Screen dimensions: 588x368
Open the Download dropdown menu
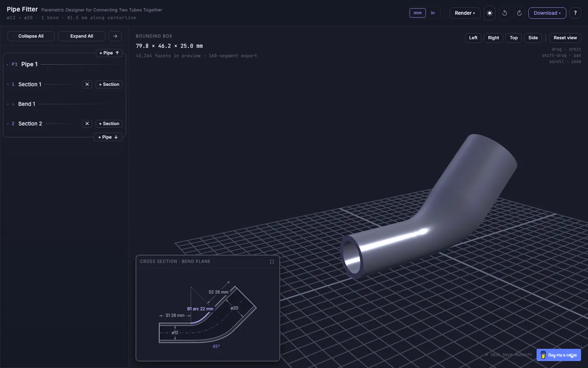(547, 13)
